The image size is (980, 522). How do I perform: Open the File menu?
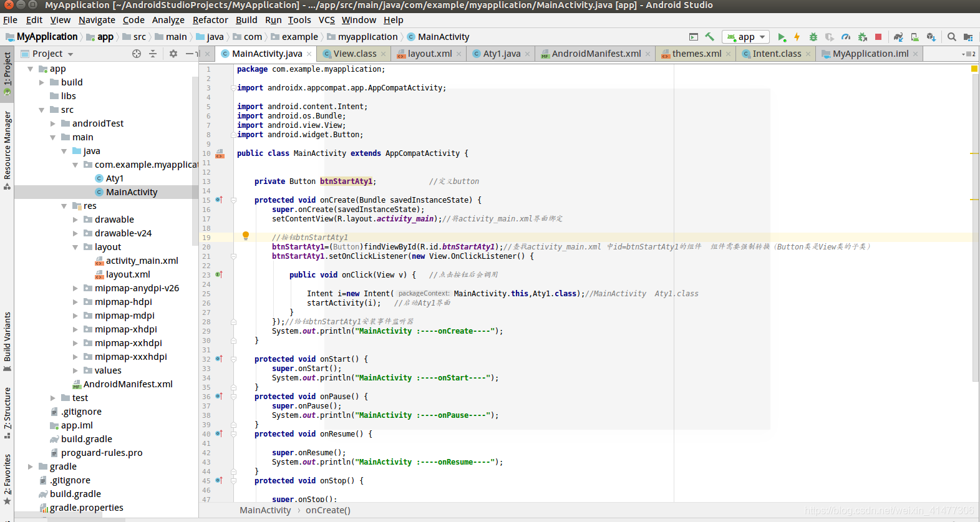coord(10,20)
